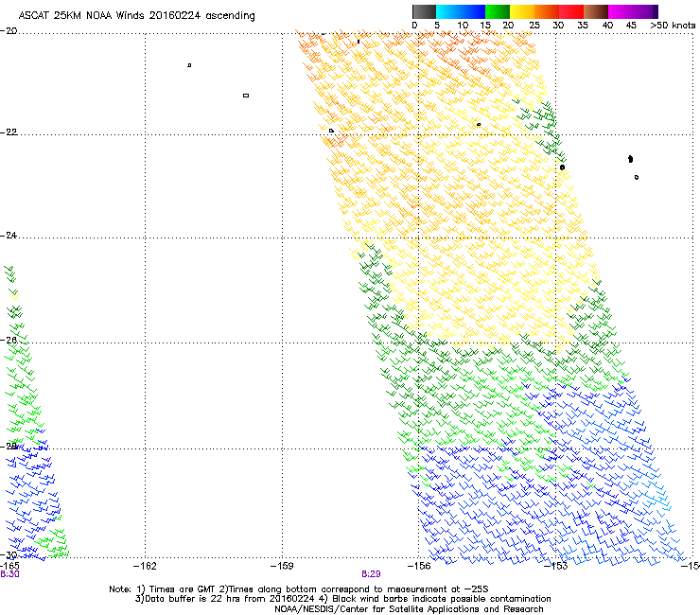Click the '>50 knots' label of the color bar

tap(673, 26)
